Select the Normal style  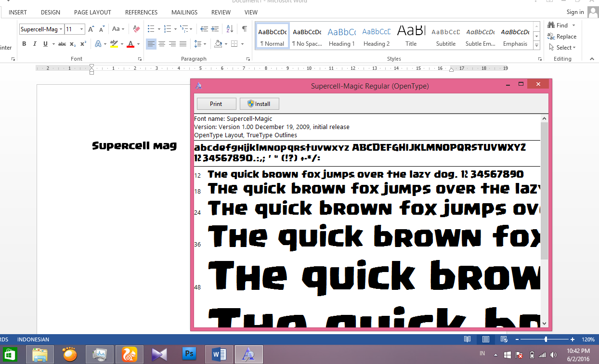point(272,36)
